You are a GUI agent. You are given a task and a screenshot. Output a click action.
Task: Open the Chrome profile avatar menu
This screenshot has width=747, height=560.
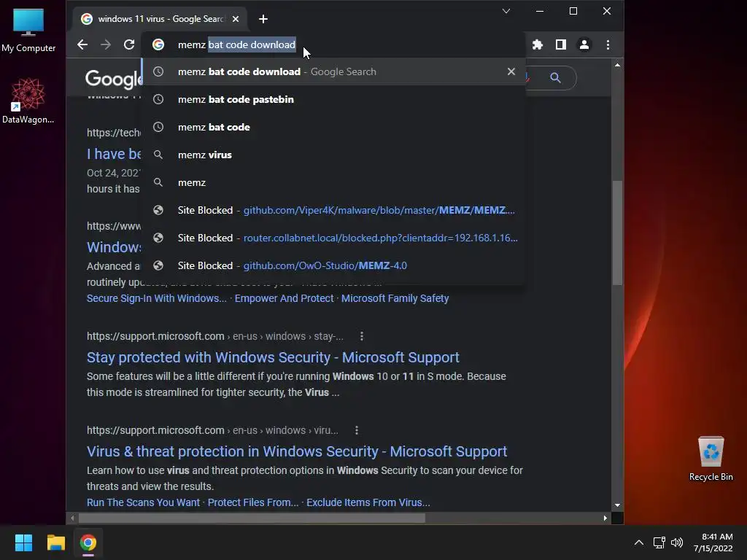pyautogui.click(x=584, y=44)
